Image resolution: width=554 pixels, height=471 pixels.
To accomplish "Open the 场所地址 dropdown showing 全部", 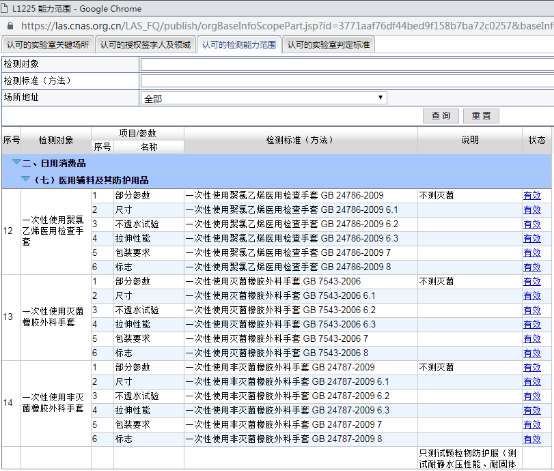I will click(x=264, y=98).
